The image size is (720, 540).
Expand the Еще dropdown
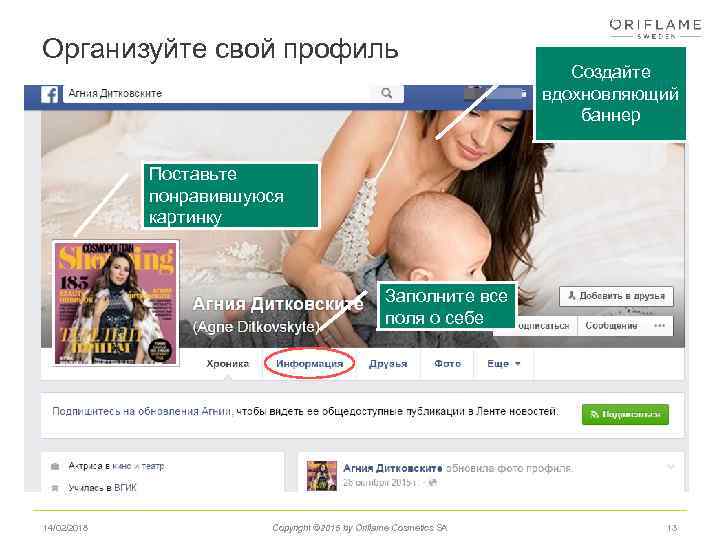pyautogui.click(x=504, y=364)
